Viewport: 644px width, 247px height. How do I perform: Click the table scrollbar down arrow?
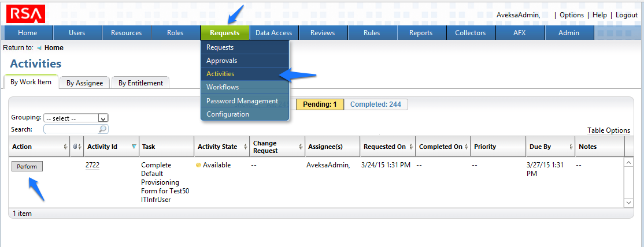628,203
